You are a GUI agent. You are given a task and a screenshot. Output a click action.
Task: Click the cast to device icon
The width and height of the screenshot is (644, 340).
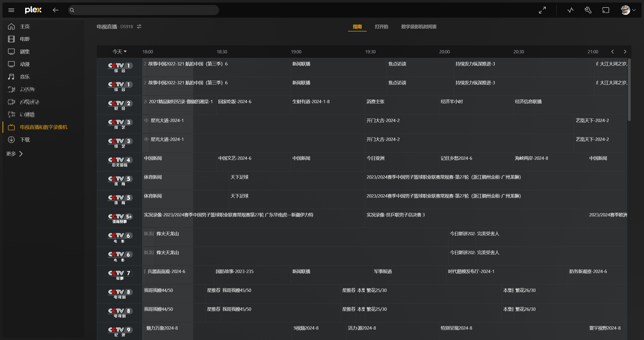point(606,10)
